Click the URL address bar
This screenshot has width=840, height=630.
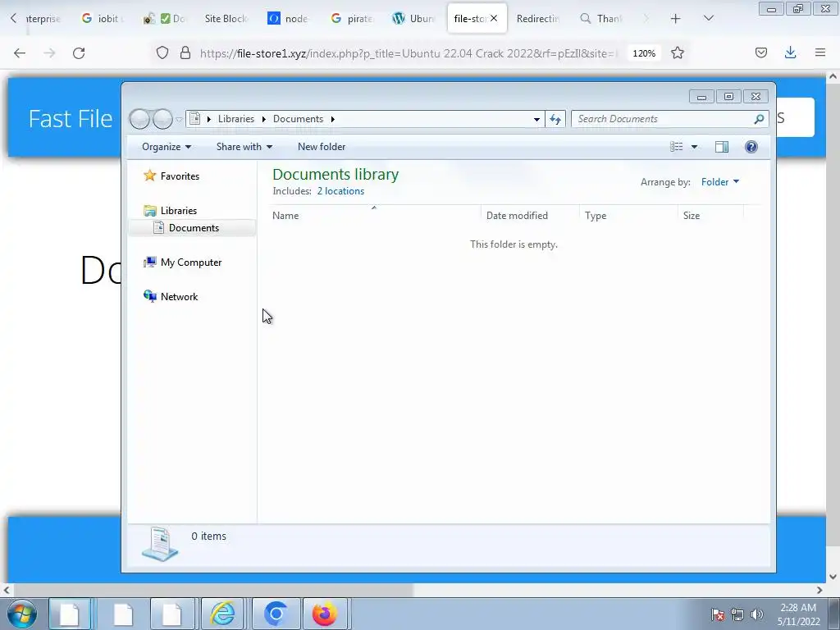407,53
